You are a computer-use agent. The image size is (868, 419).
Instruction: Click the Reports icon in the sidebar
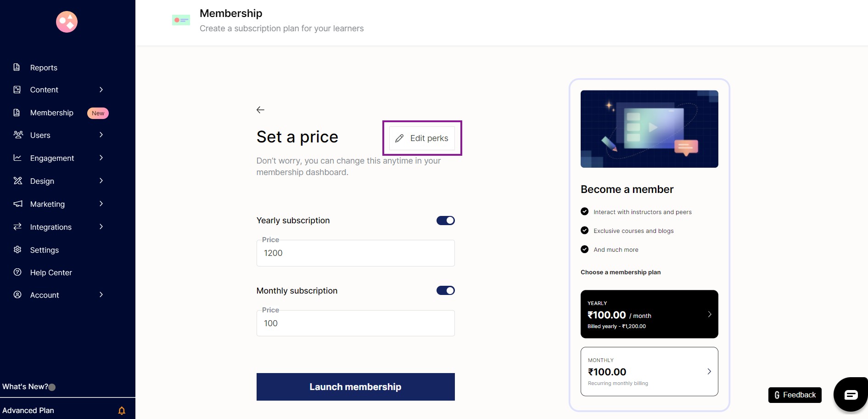point(17,67)
